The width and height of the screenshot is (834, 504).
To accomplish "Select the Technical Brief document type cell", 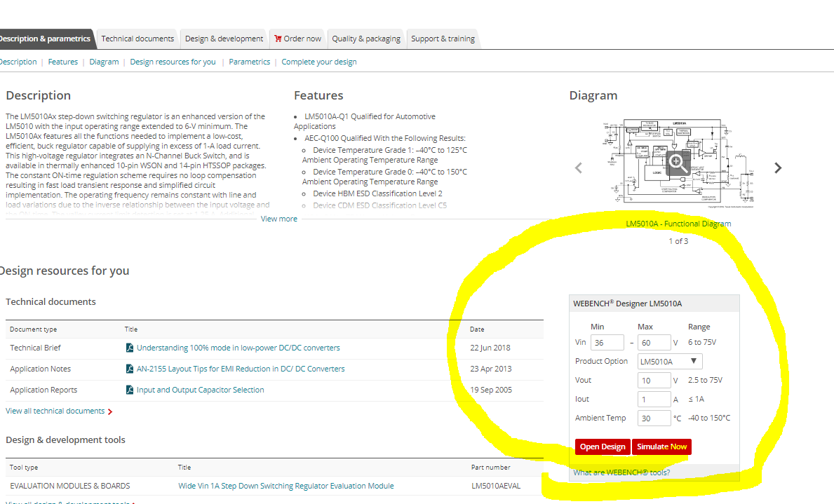I will tap(35, 348).
